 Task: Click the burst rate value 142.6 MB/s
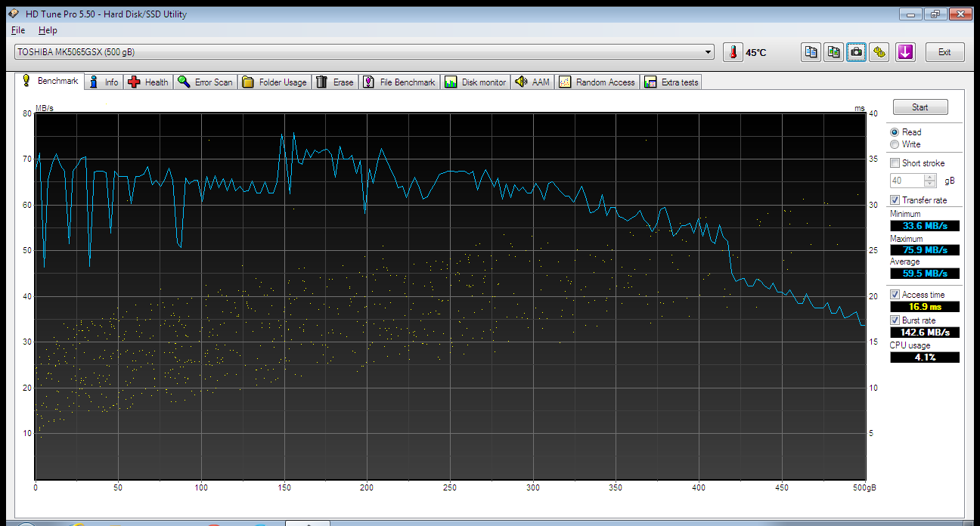coord(925,333)
